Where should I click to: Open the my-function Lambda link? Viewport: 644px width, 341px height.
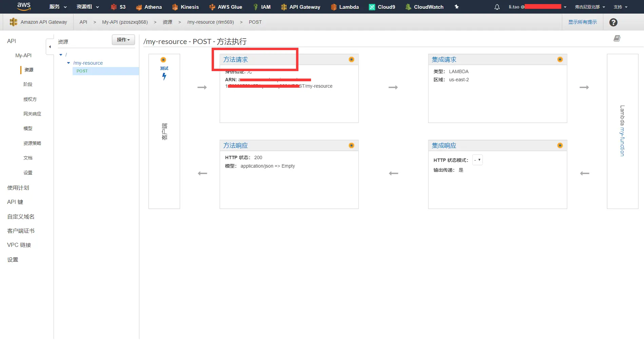(622, 142)
